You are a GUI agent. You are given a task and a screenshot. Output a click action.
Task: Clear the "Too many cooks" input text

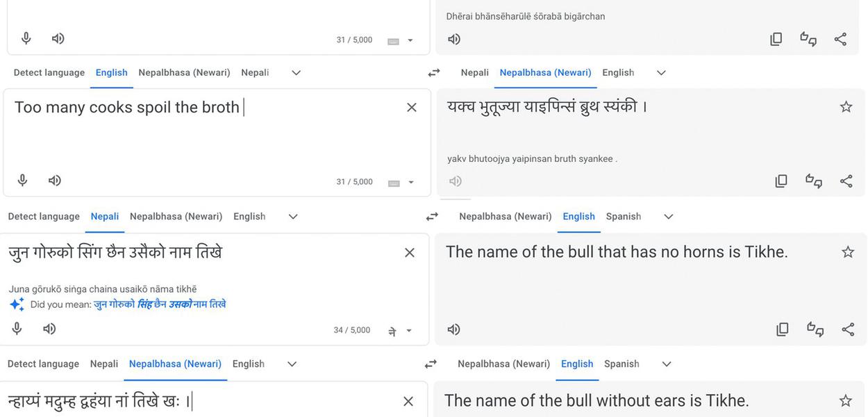[411, 106]
